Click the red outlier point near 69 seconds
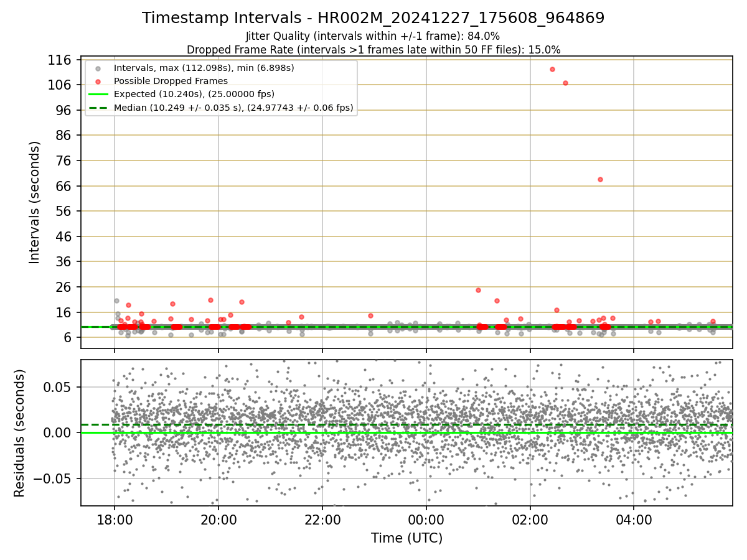The width and height of the screenshot is (747, 560). point(600,179)
